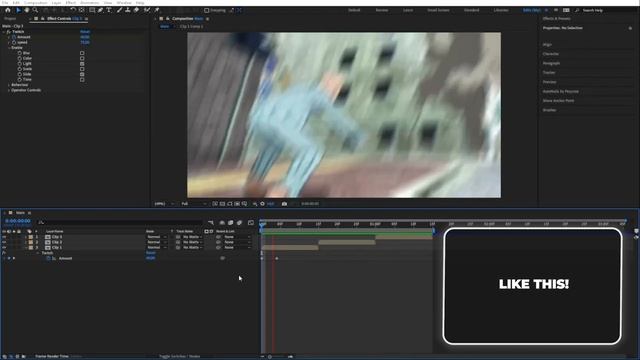Hide the Clip 3 layer eye toggle

pos(4,237)
